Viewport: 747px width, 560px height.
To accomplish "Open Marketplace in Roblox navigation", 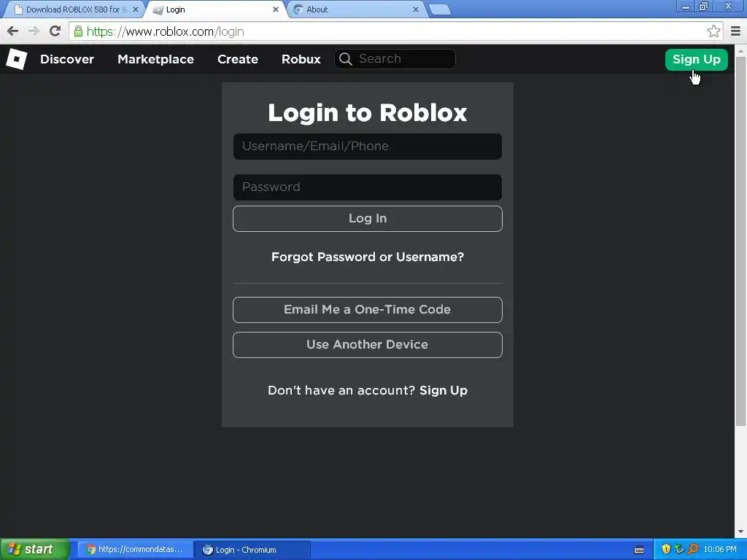I will pos(156,59).
